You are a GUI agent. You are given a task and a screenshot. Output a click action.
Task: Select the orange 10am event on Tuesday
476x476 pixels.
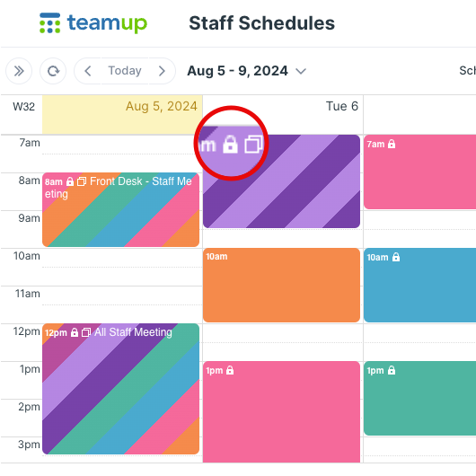(x=281, y=285)
